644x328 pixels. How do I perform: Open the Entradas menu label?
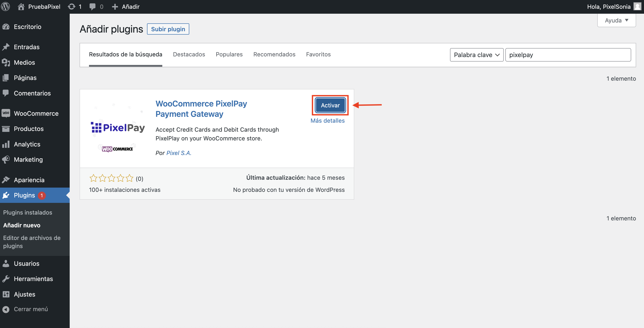(x=27, y=47)
